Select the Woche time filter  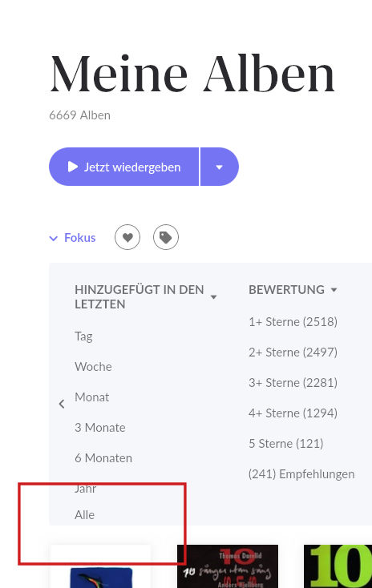point(93,366)
